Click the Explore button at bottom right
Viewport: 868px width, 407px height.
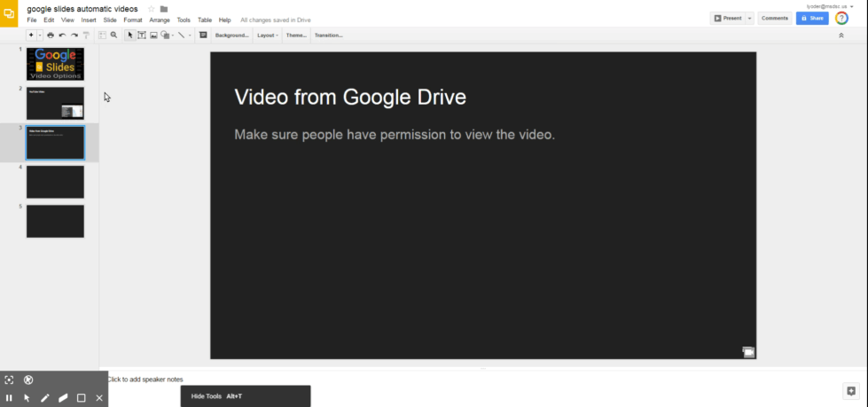[x=851, y=390]
